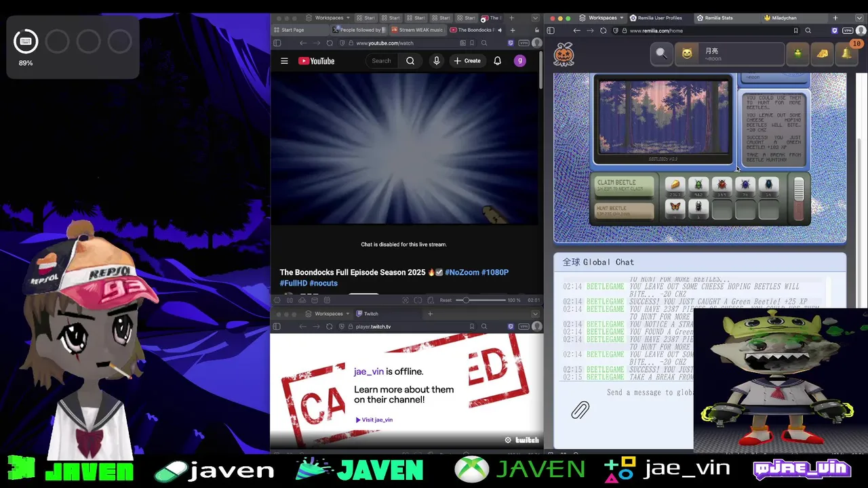Screen dimensions: 868x488
Task: Open the #FullHD hashtag link
Action: click(x=294, y=283)
